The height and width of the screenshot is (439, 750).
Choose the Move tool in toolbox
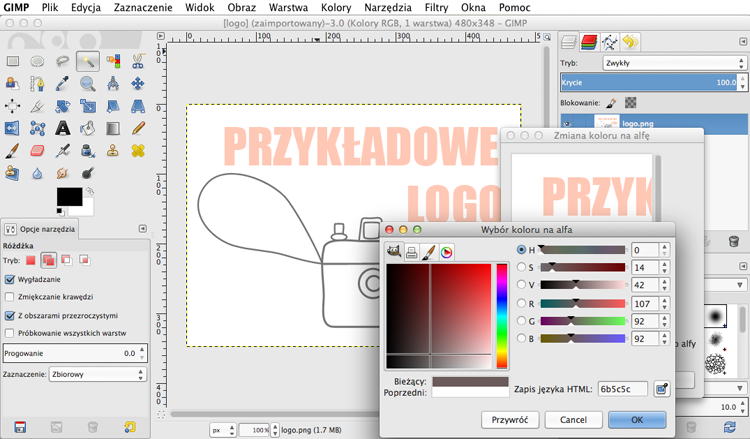pos(138,84)
